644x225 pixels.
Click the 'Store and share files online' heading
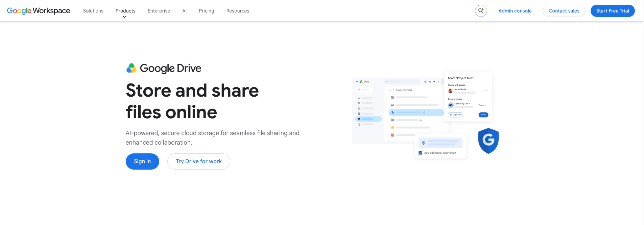[x=192, y=101]
